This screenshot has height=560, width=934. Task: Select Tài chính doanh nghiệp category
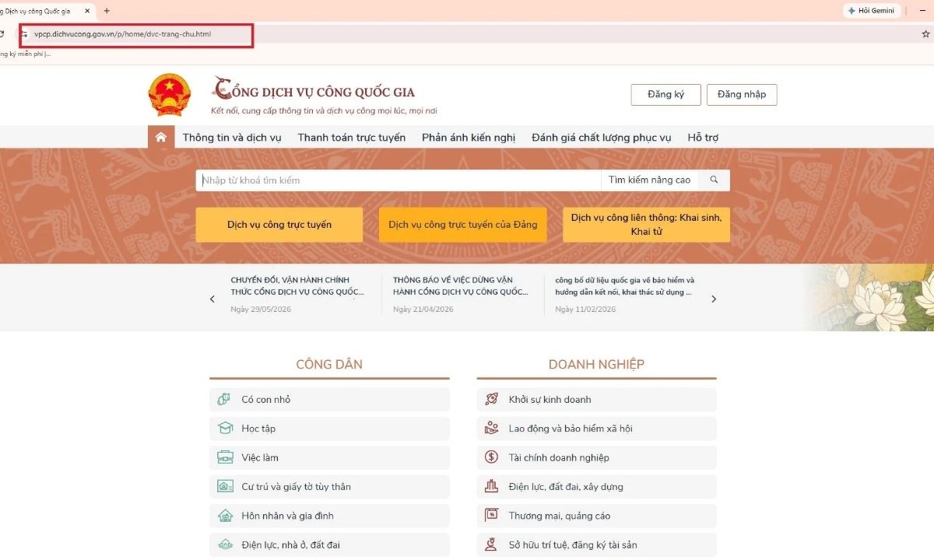596,457
